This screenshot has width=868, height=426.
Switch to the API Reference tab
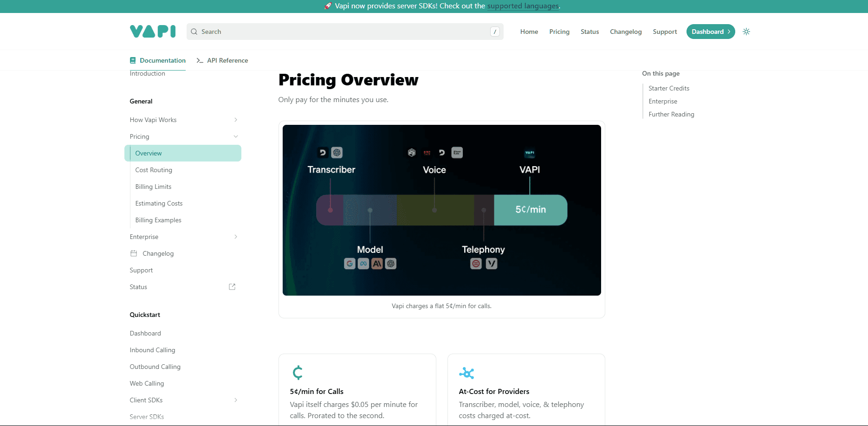click(222, 60)
